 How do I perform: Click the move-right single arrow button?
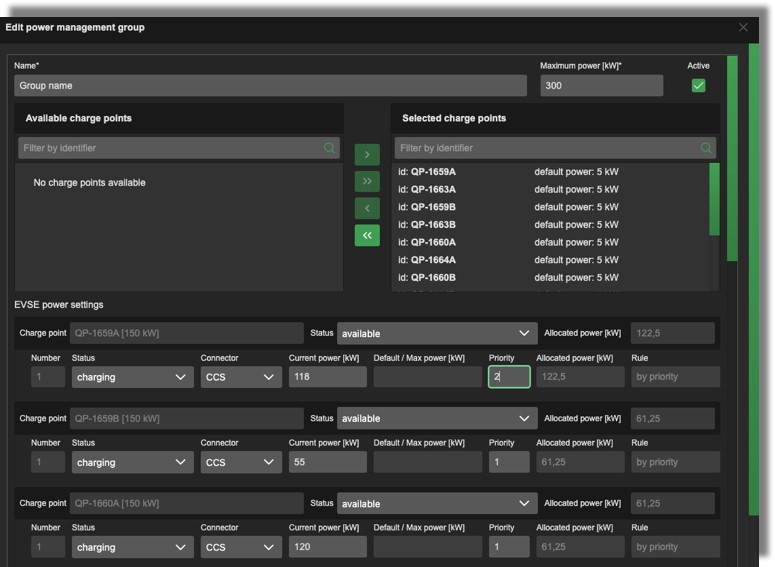coord(367,155)
